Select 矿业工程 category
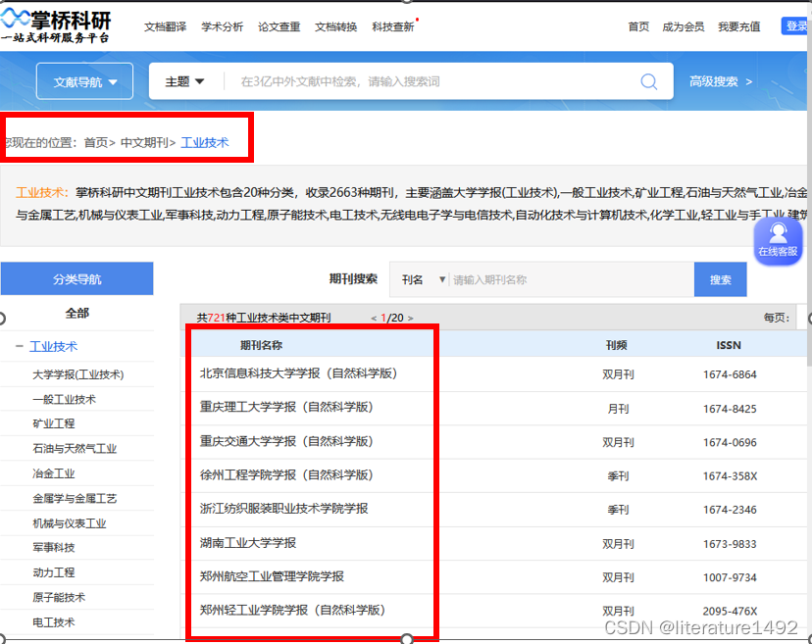812x644 pixels. [x=54, y=423]
